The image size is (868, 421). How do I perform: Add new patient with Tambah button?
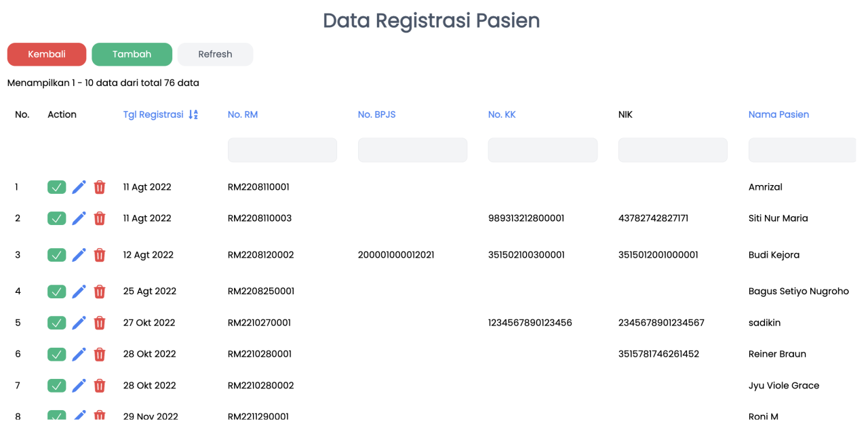tap(132, 54)
